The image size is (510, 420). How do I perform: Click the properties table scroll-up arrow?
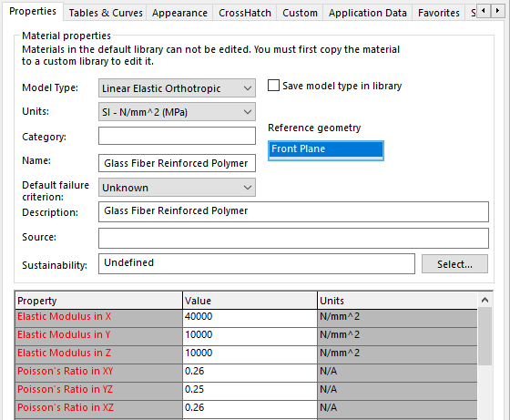(x=484, y=300)
